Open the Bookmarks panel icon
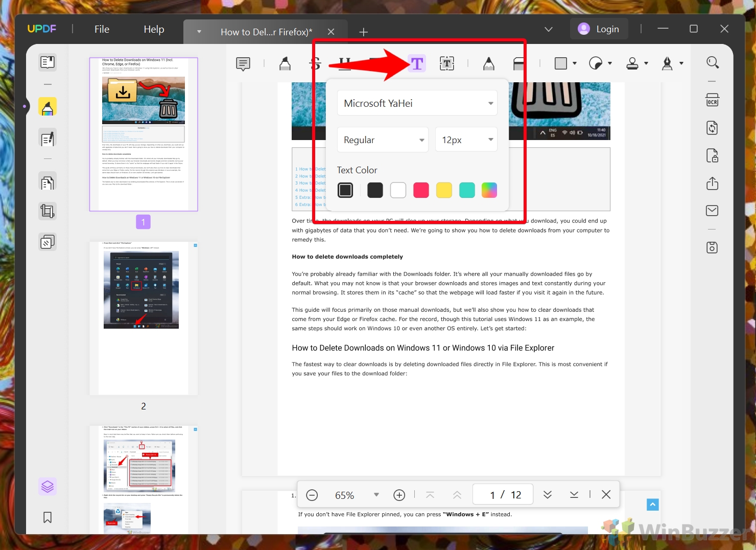The width and height of the screenshot is (756, 550). click(48, 518)
